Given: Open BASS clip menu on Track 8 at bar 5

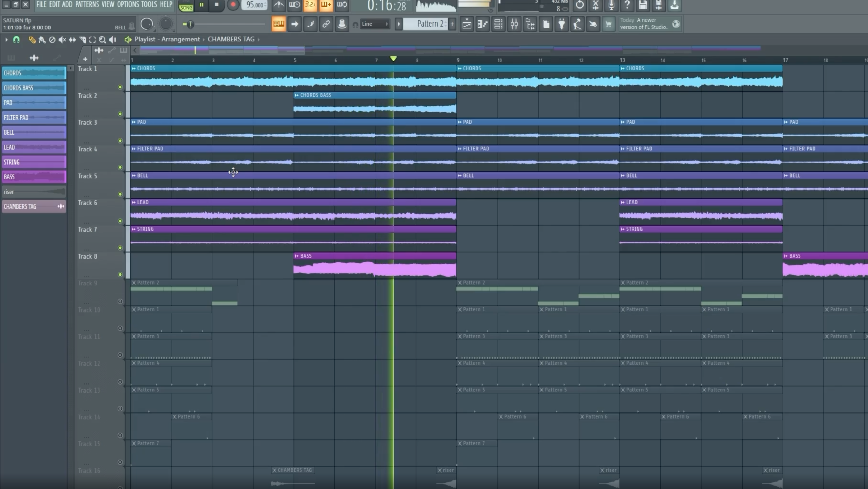Looking at the screenshot, I should coord(297,256).
